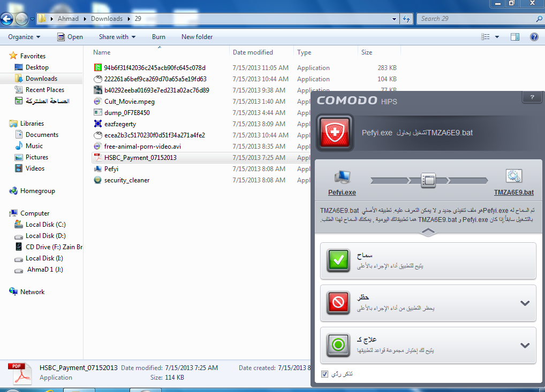Select Local Disk (C:) in sidebar

point(46,225)
